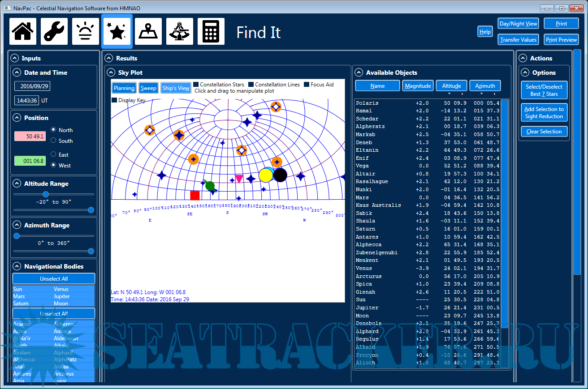Image resolution: width=588 pixels, height=389 pixels.
Task: Select the stars Find It icon
Action: coord(117,31)
